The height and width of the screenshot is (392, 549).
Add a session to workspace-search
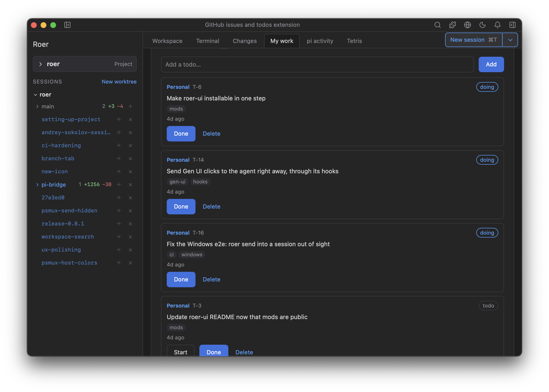pyautogui.click(x=119, y=237)
